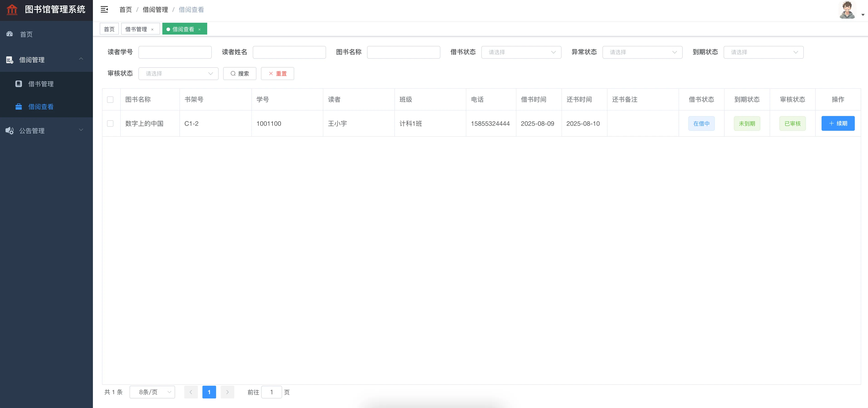
Task: Click the megaphone icon for 公告管理
Action: (10, 131)
